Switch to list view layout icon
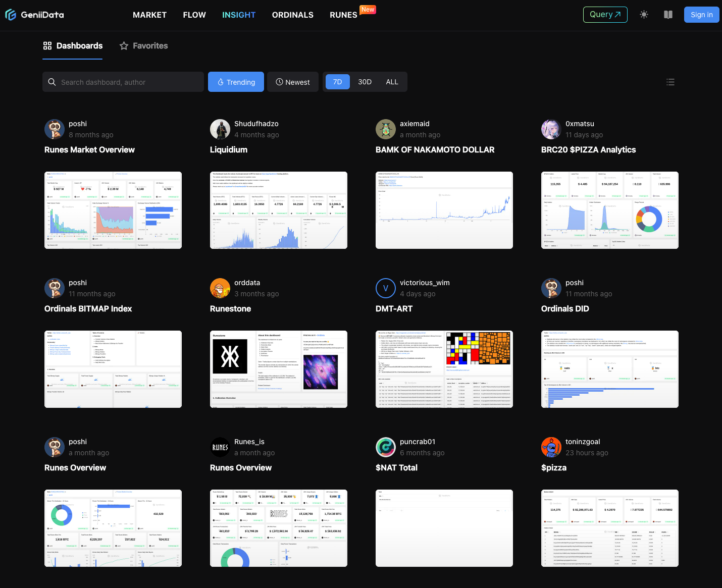This screenshot has width=722, height=588. pos(670,82)
